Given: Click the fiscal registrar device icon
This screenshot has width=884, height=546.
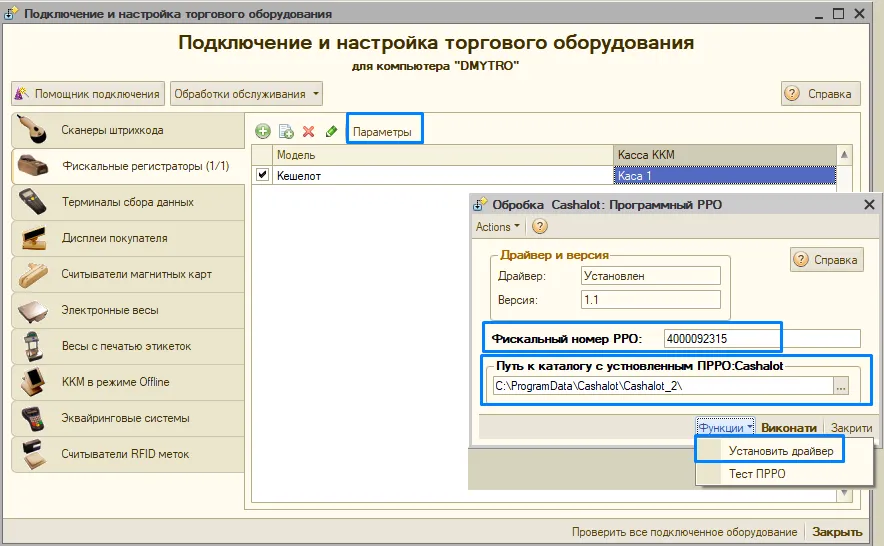Looking at the screenshot, I should (33, 166).
